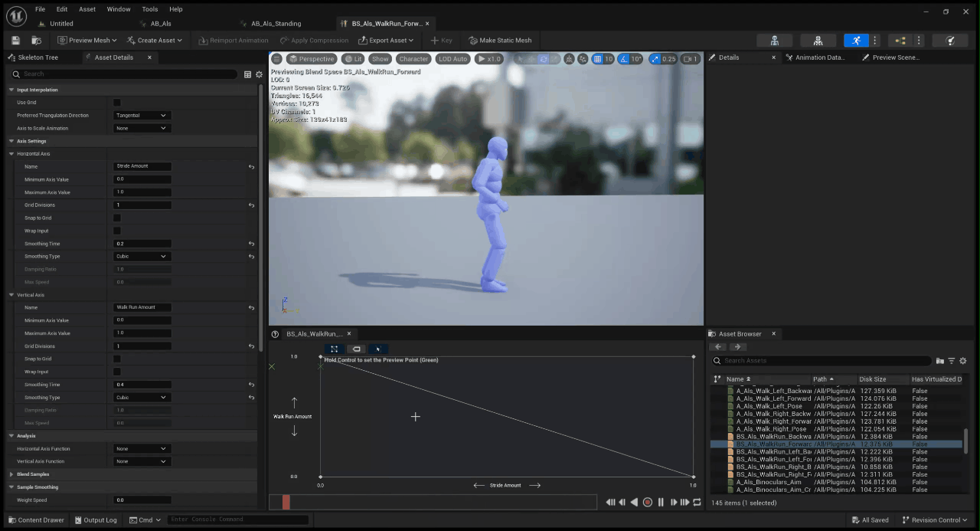Screen dimensions: 980x531
Task: Toggle loop playback icon
Action: pyautogui.click(x=697, y=503)
